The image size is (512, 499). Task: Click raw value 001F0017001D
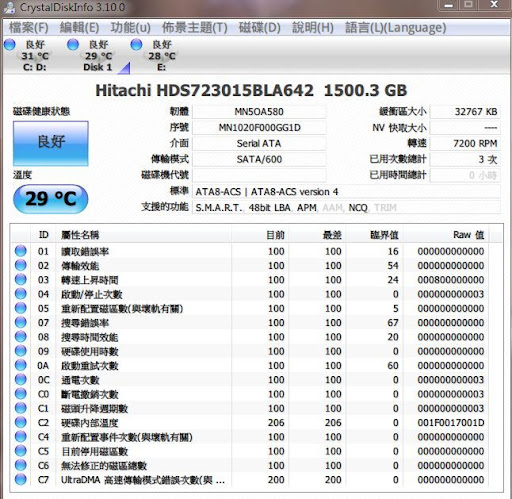(451, 423)
